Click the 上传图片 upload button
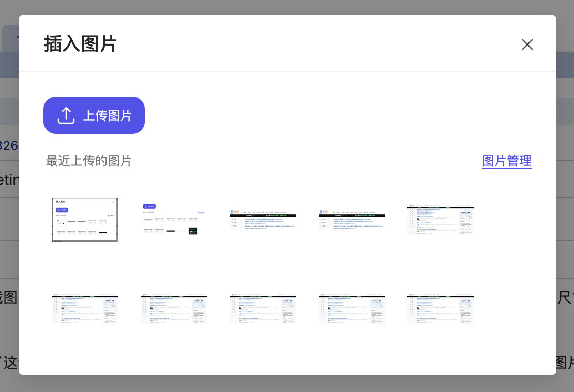574x392 pixels. pyautogui.click(x=94, y=115)
